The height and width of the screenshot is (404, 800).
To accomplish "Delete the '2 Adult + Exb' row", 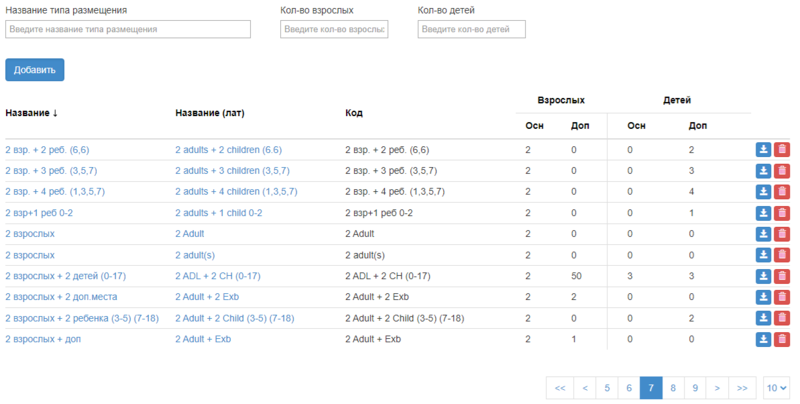I will [782, 339].
